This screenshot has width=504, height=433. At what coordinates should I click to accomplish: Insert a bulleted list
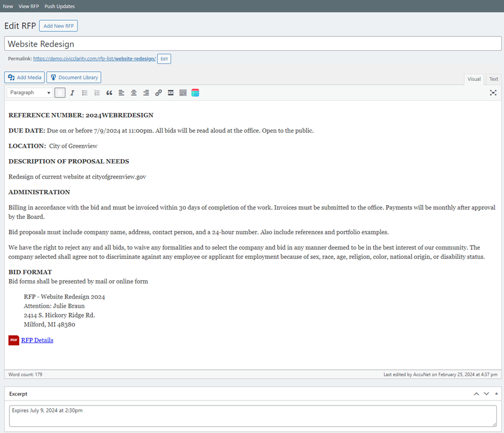(x=85, y=93)
